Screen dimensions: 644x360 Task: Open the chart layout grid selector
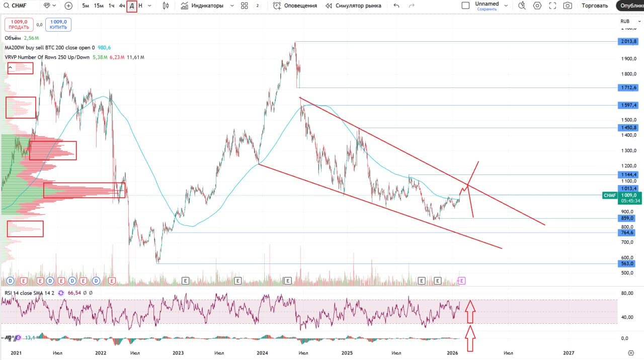point(245,6)
